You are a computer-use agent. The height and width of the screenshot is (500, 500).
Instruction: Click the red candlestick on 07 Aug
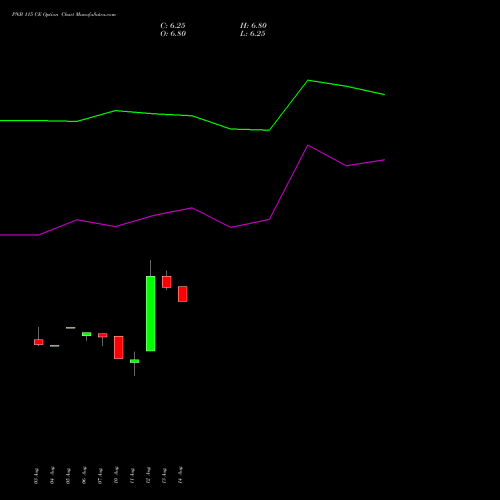coord(103,335)
